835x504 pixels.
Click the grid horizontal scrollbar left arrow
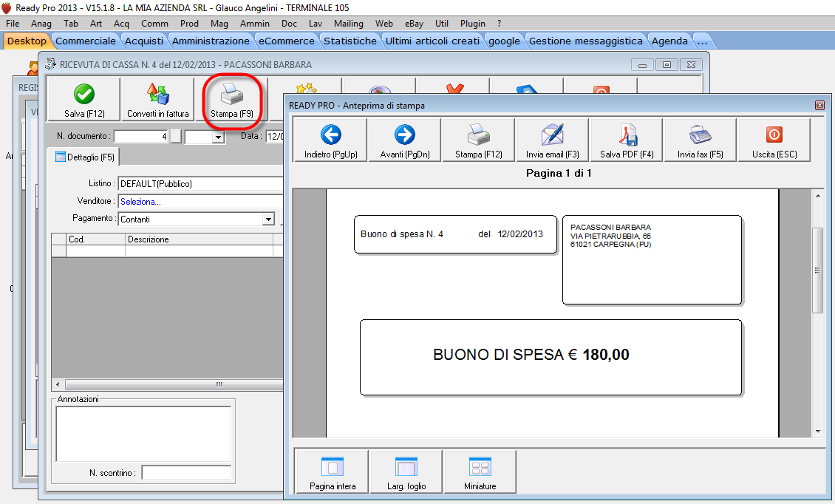point(58,384)
